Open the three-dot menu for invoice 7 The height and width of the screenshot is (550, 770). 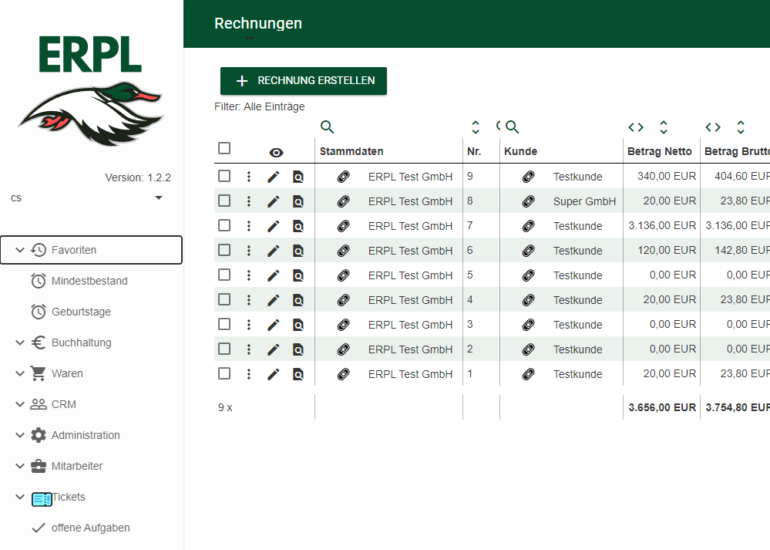(249, 226)
